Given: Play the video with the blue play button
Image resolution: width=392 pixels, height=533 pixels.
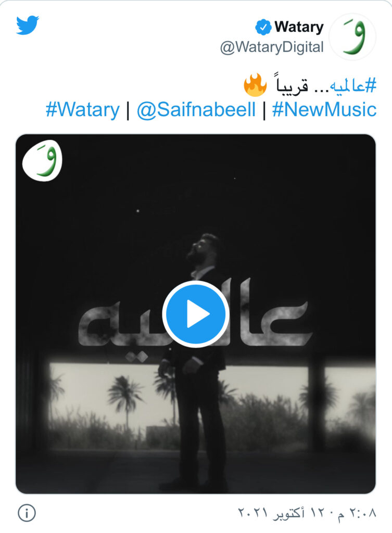Looking at the screenshot, I should pyautogui.click(x=196, y=314).
